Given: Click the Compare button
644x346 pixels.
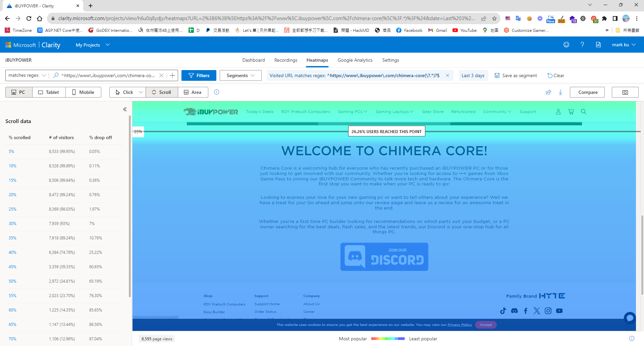Looking at the screenshot, I should 587,92.
